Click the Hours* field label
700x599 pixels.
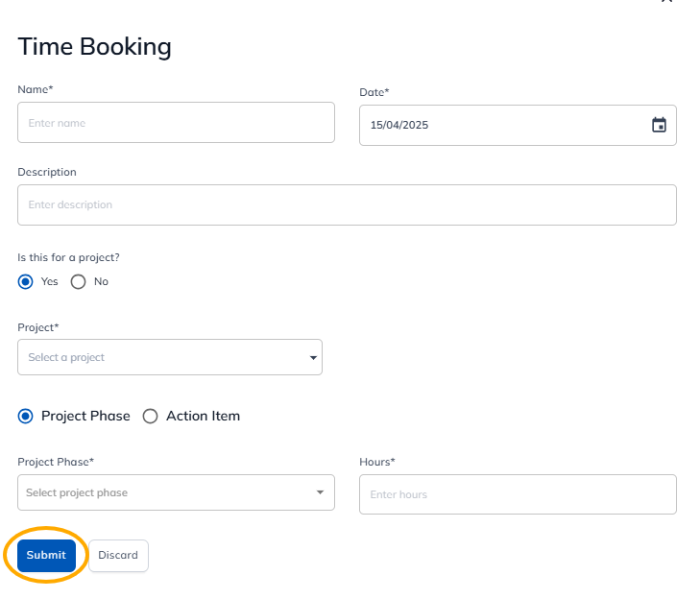377,462
